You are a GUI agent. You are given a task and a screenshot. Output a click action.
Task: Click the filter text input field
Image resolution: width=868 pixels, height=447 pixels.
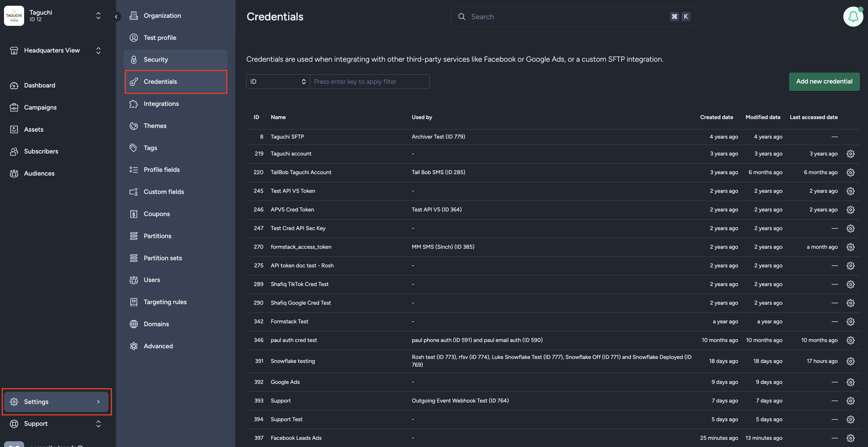tap(370, 81)
